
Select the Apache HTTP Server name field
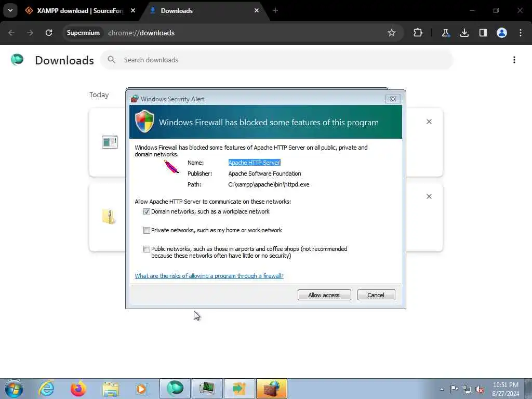[254, 163]
